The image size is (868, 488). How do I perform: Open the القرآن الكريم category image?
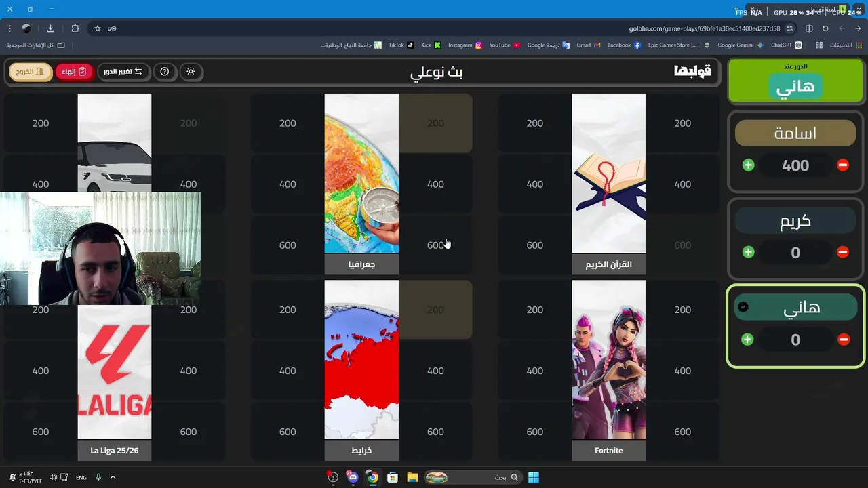608,174
